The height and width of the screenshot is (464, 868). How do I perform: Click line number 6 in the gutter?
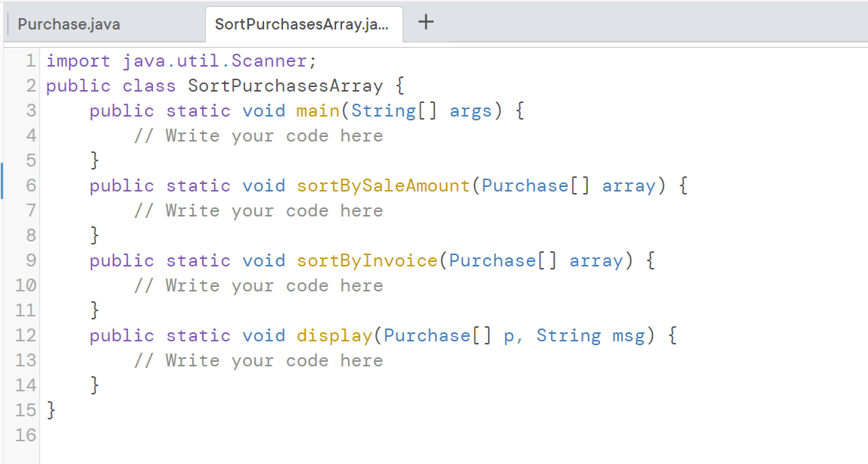[x=30, y=185]
